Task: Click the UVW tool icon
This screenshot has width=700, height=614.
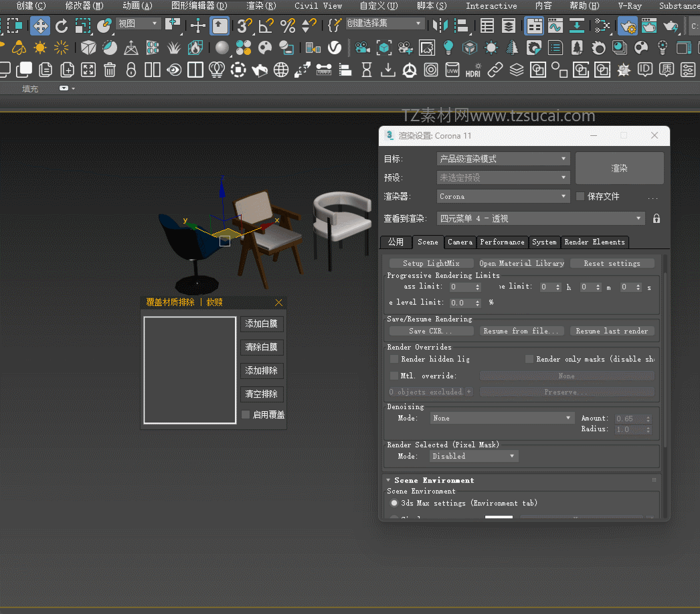Action: tap(452, 70)
